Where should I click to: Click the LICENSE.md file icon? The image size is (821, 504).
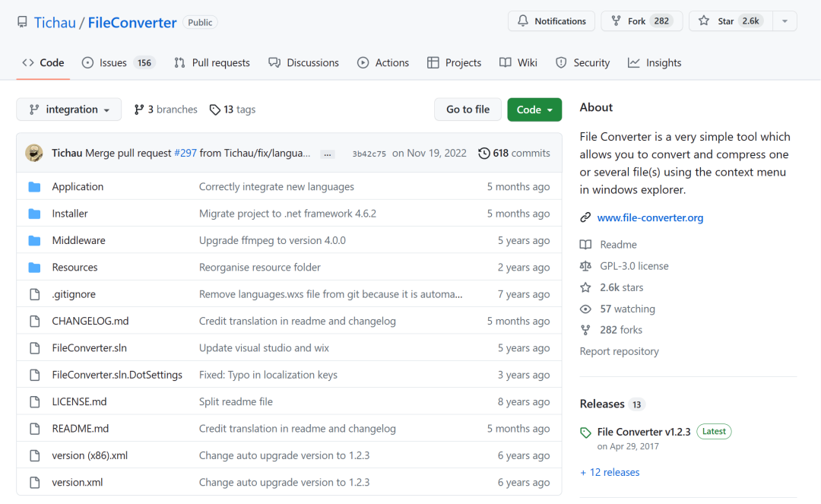click(x=34, y=402)
